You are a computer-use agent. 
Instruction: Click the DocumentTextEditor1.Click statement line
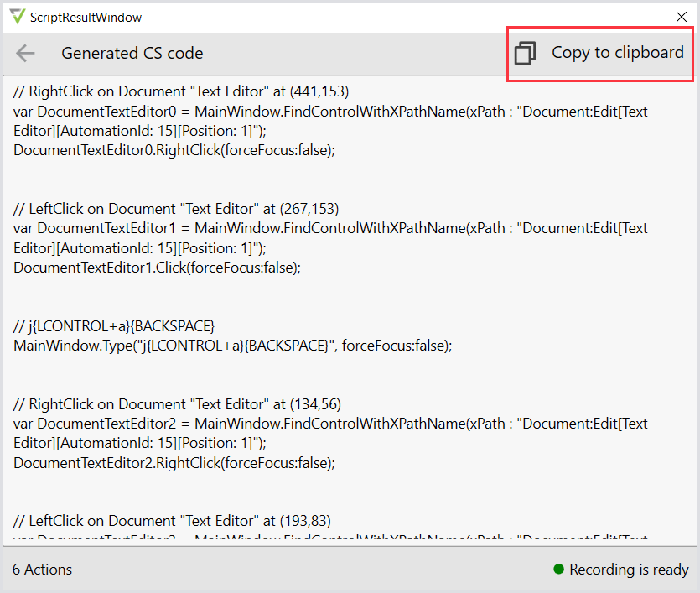click(x=157, y=268)
